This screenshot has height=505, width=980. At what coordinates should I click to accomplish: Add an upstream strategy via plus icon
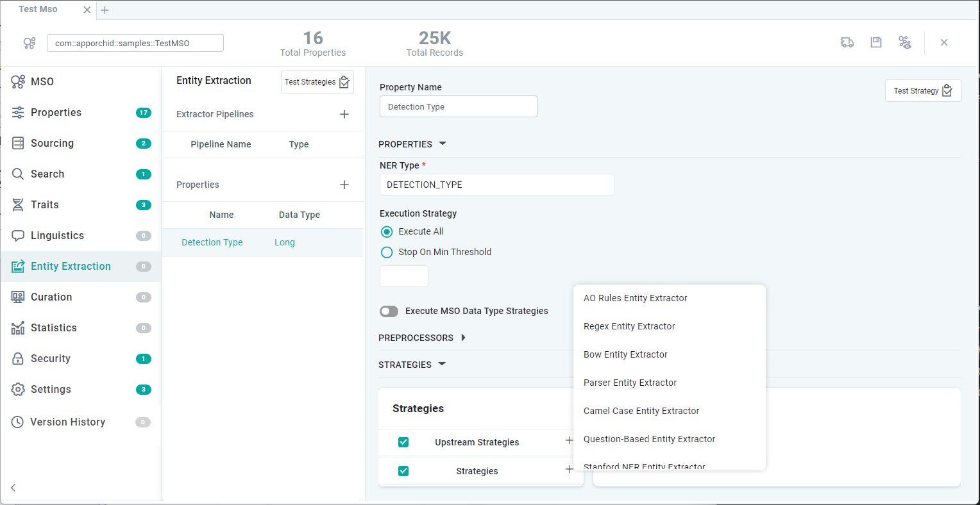569,441
